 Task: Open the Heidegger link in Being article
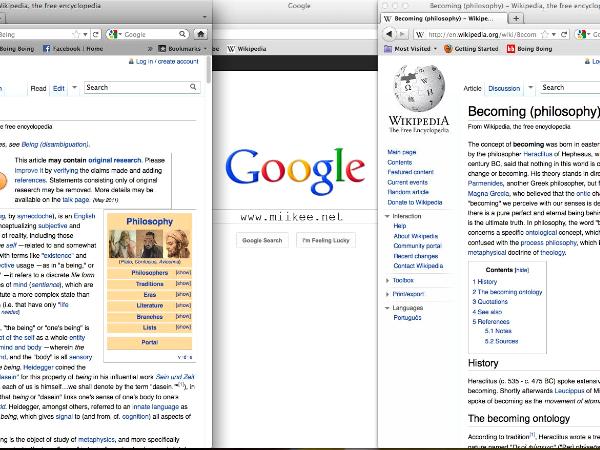38,367
